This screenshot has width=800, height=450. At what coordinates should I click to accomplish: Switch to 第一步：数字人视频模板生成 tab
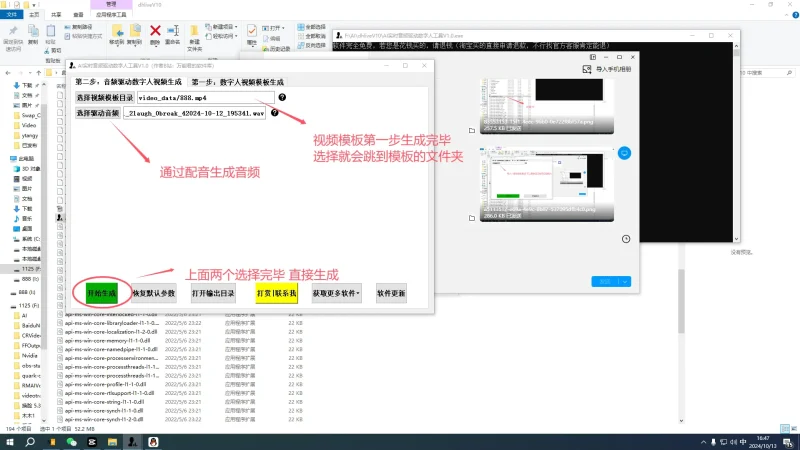pos(238,81)
